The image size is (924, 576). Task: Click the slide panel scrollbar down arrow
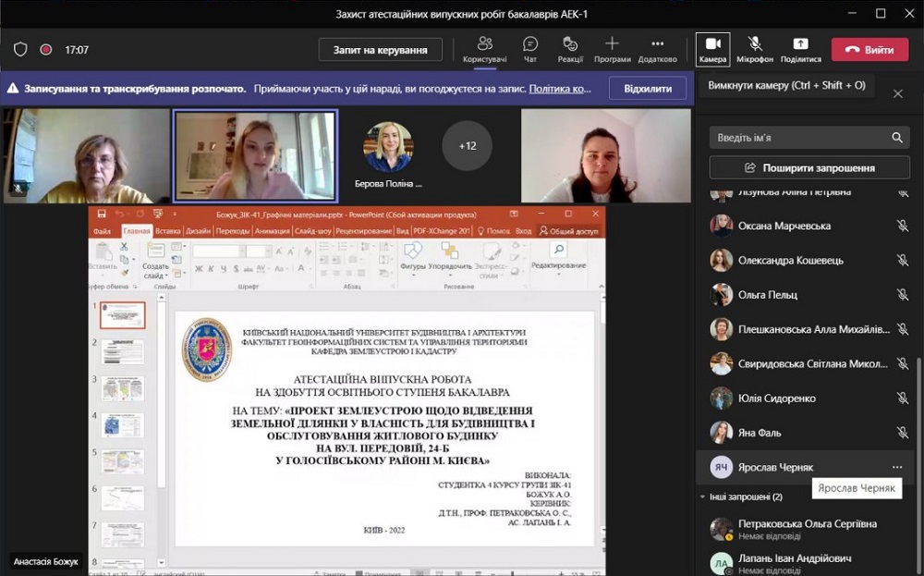(x=162, y=562)
